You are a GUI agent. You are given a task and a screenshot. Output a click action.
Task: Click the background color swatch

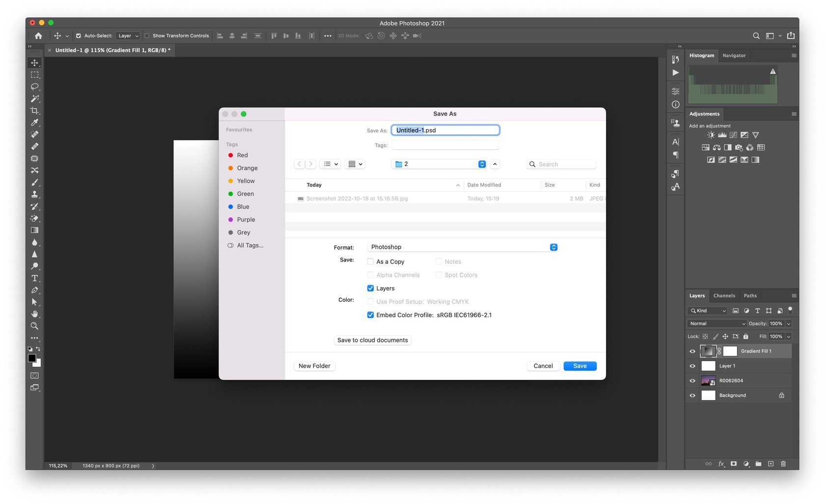[38, 364]
